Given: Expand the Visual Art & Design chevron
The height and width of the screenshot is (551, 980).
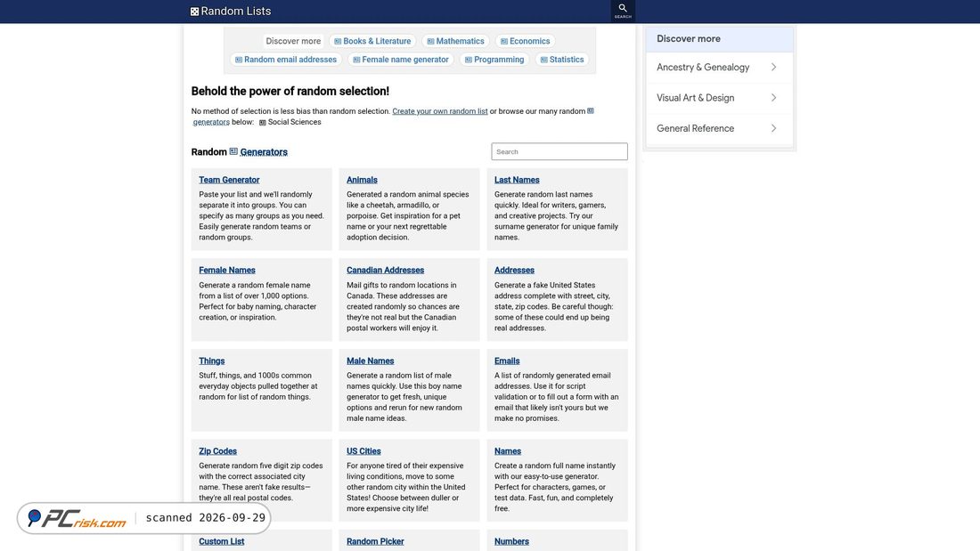Looking at the screenshot, I should (x=773, y=97).
